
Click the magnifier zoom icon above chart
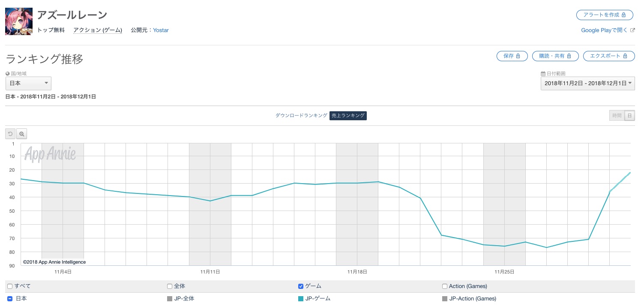(21, 134)
